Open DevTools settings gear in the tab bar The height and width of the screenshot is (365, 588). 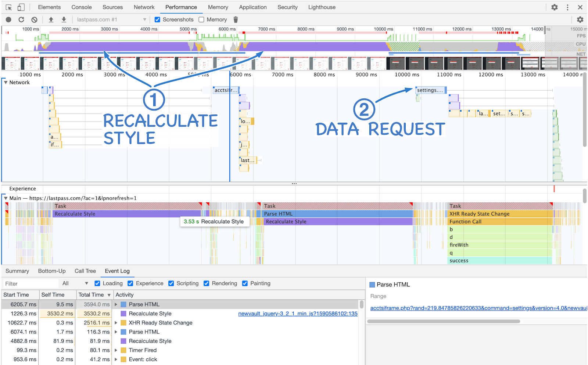tap(555, 7)
